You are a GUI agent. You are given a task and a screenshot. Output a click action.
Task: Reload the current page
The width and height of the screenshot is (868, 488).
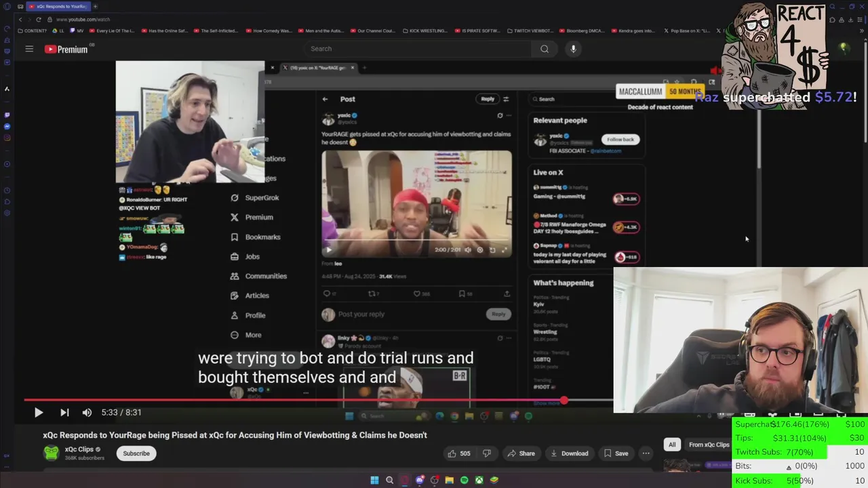(x=39, y=20)
